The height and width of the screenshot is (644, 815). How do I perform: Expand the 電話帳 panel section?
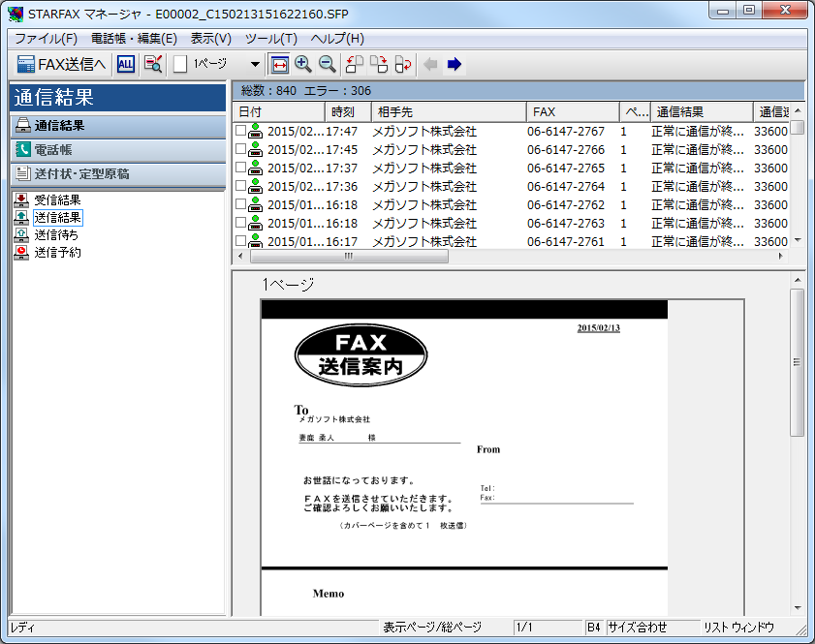pos(117,150)
